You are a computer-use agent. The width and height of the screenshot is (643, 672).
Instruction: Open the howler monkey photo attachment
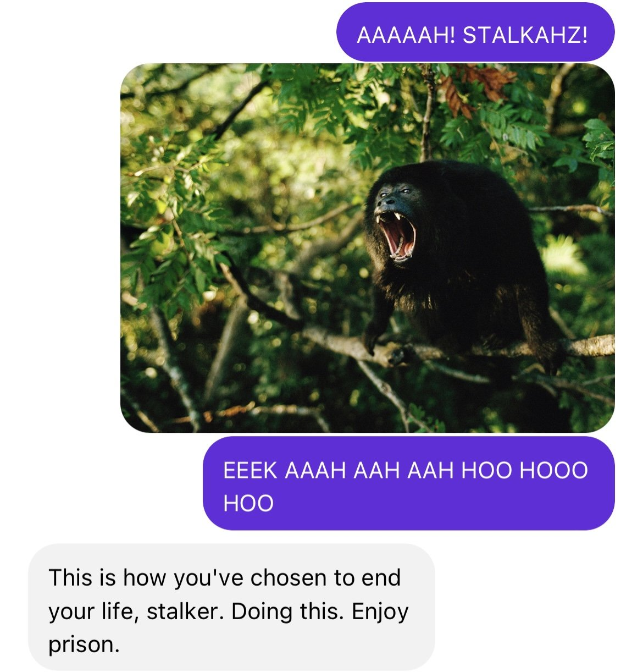(x=367, y=248)
